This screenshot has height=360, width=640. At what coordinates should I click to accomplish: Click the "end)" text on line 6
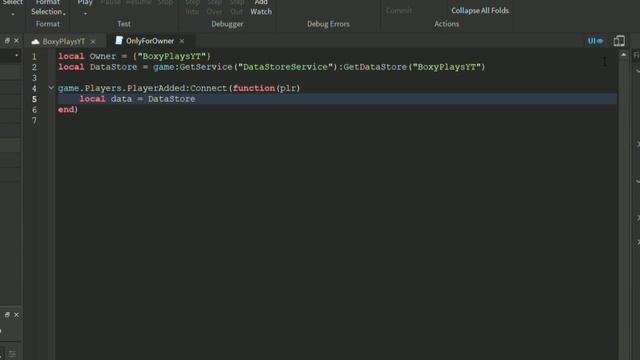tap(68, 109)
